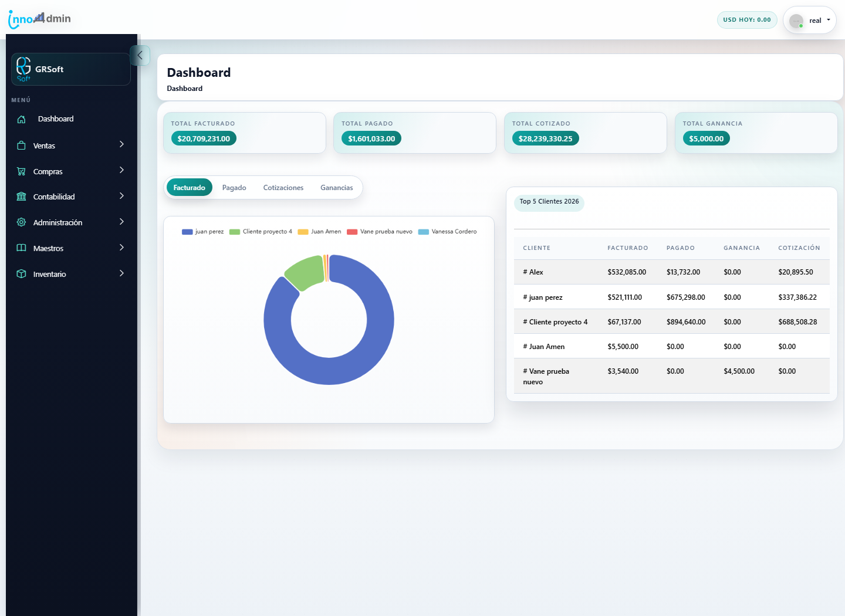The height and width of the screenshot is (616, 845).
Task: Open the 'real' user dropdown caret
Action: 829,20
